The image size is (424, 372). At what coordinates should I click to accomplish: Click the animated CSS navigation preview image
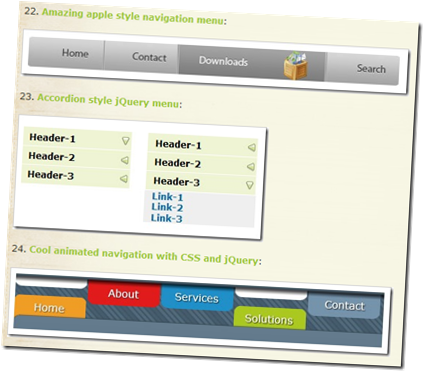pyautogui.click(x=199, y=310)
